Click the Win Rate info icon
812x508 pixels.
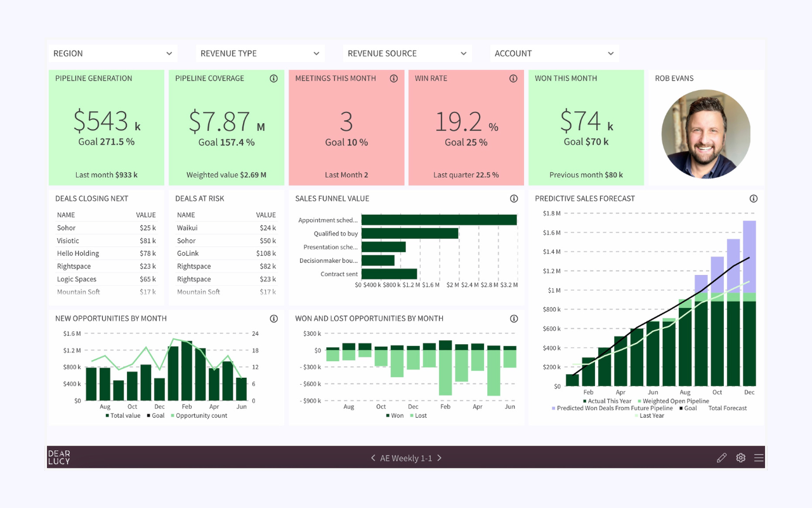pyautogui.click(x=513, y=78)
